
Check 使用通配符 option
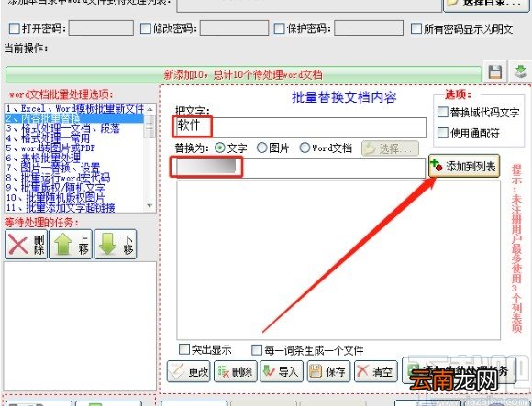pos(443,133)
